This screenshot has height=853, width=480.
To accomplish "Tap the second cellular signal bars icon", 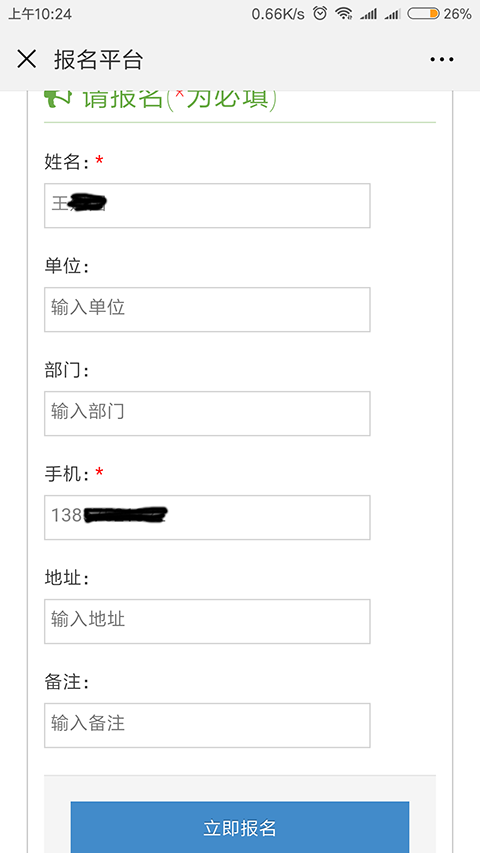I will [392, 14].
